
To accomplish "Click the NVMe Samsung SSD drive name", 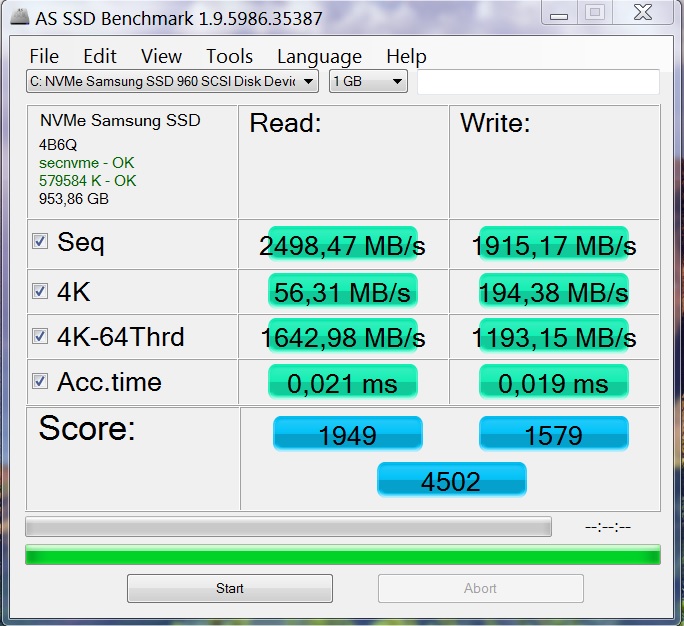I will click(120, 120).
